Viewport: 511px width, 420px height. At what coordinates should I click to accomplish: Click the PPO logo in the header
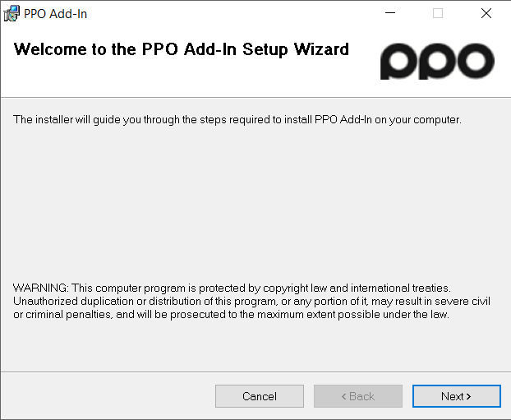click(437, 61)
